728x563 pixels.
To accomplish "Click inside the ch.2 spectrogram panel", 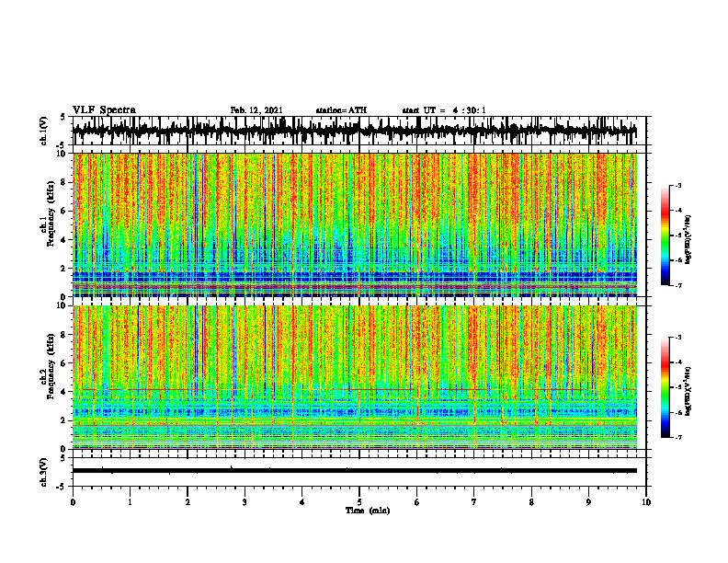I will pos(354,377).
